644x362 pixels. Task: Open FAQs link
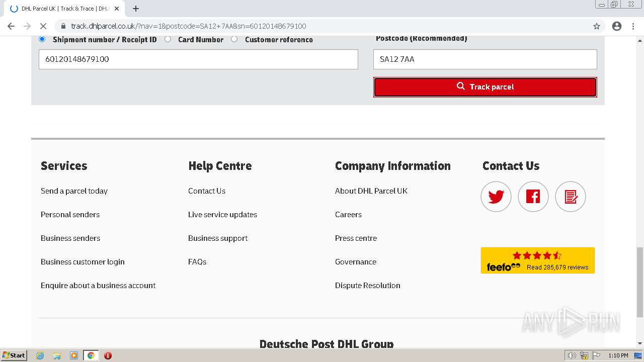(x=197, y=262)
